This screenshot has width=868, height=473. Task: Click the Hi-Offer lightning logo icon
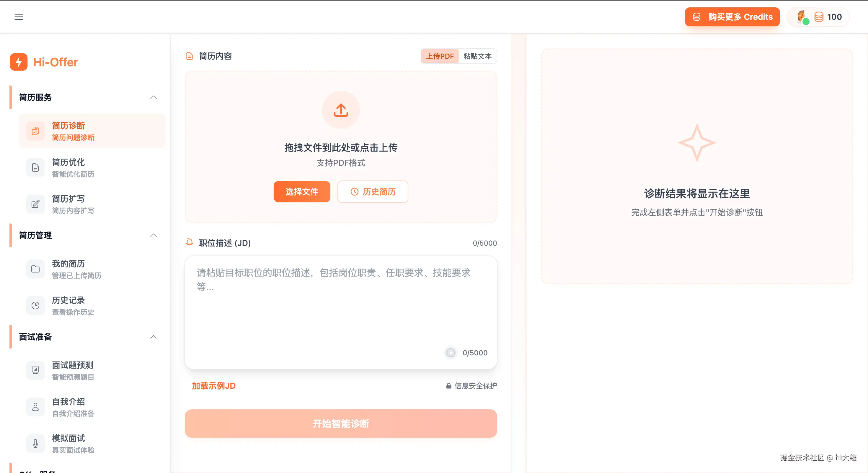coord(19,62)
